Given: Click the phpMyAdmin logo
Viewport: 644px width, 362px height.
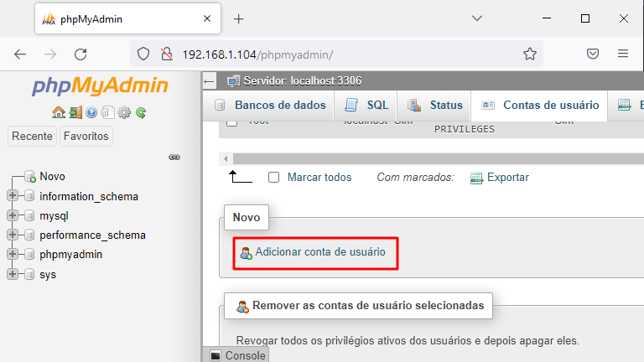Looking at the screenshot, I should coord(100,85).
